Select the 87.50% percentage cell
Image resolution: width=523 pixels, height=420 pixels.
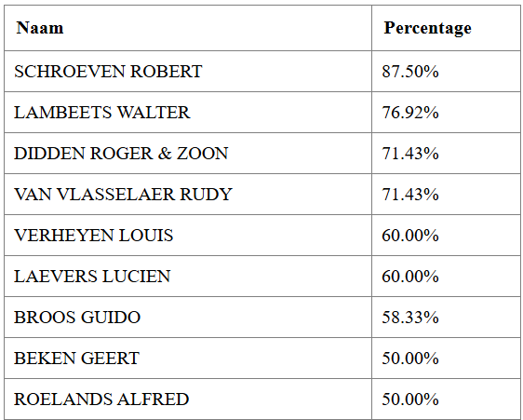(446, 72)
